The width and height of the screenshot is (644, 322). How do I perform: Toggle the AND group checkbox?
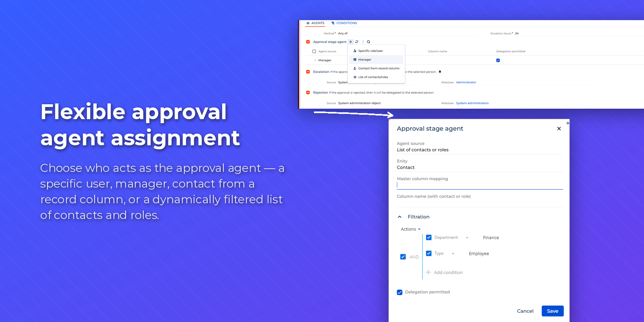click(x=403, y=257)
